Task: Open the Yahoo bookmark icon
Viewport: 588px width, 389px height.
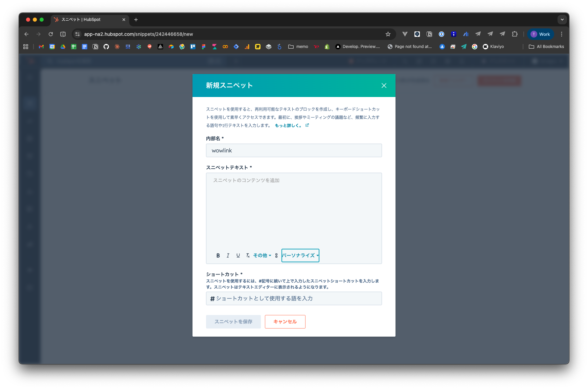Action: click(x=316, y=47)
